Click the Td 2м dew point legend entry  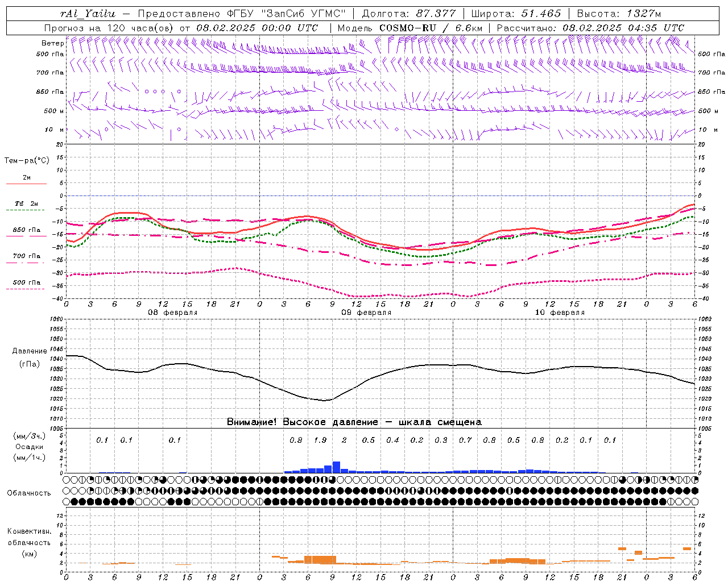27,203
